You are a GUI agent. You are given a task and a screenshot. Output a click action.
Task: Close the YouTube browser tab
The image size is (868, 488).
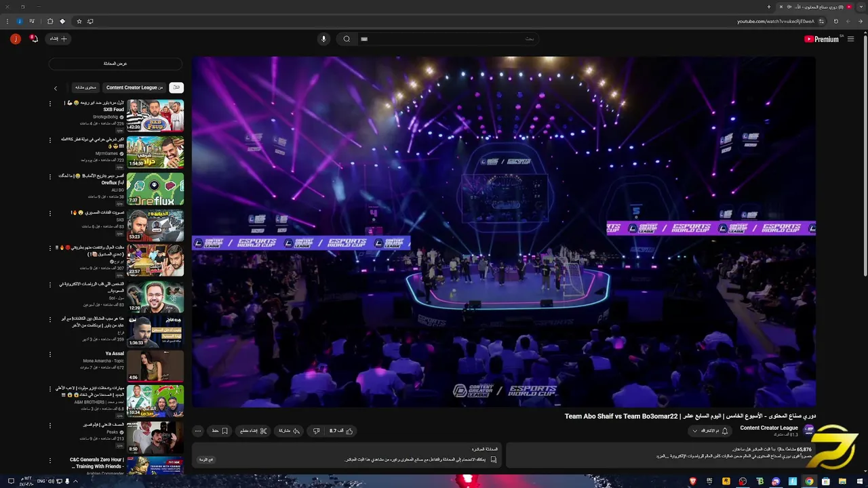tap(781, 7)
